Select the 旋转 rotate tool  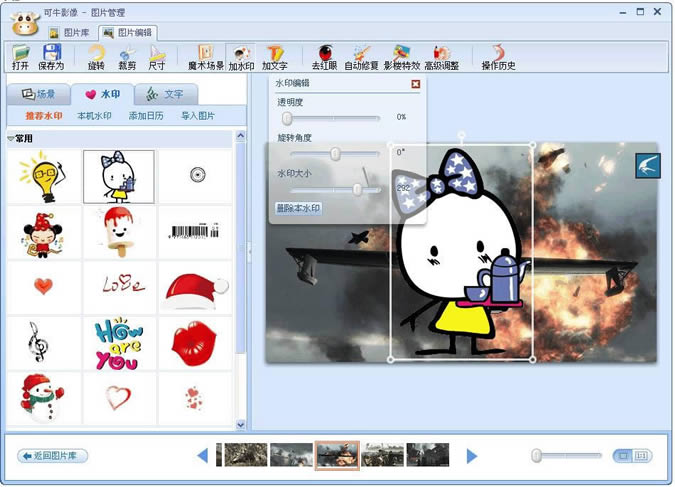tap(96, 57)
